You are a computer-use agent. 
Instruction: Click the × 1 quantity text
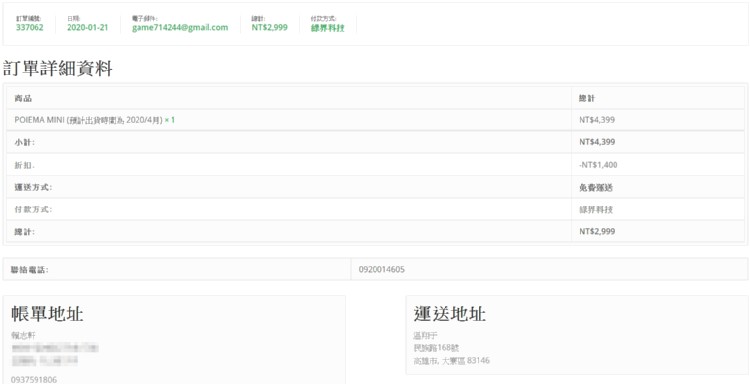coord(170,120)
